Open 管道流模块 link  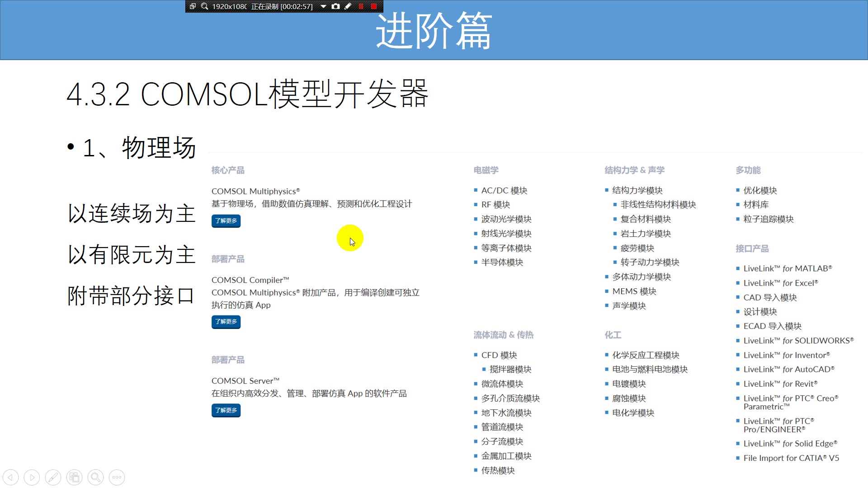502,427
